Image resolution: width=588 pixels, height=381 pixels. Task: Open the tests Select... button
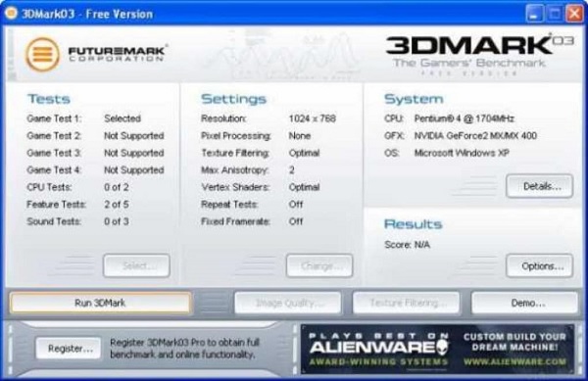click(x=136, y=266)
